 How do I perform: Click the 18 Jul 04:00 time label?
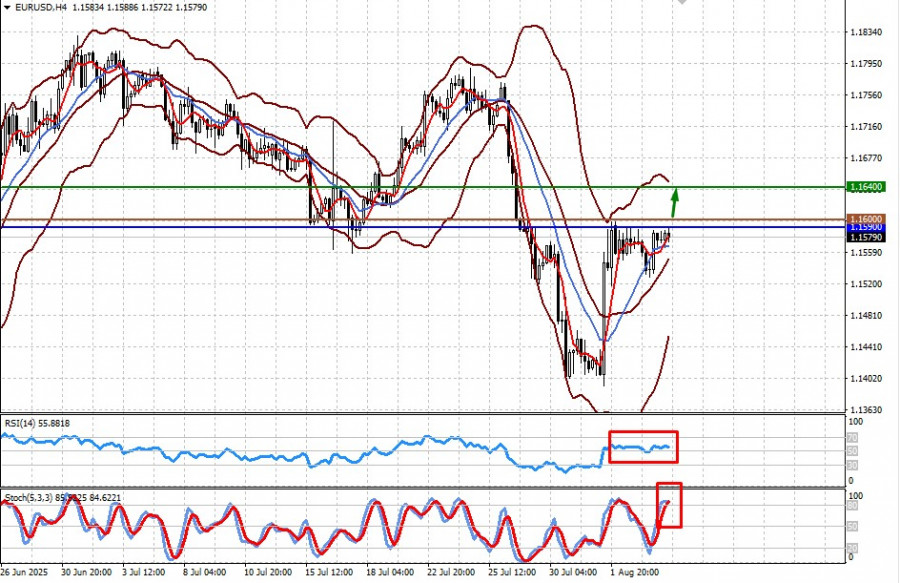[390, 573]
